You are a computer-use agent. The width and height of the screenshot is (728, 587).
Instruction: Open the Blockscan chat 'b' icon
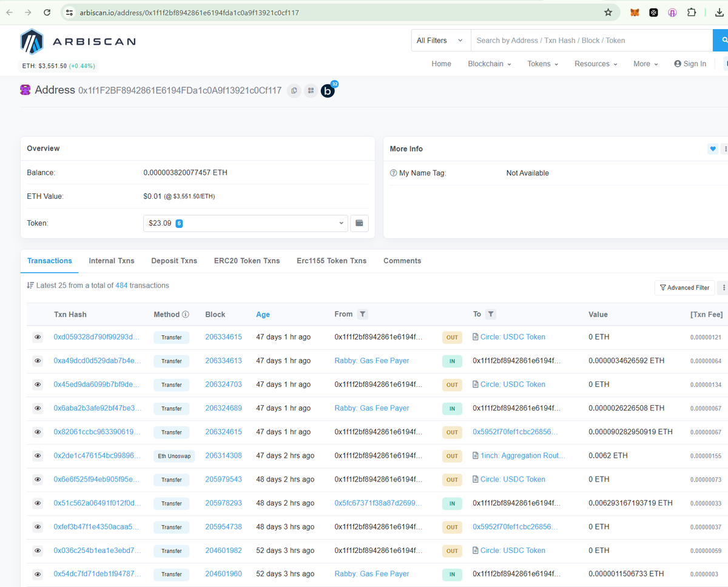[x=328, y=91]
